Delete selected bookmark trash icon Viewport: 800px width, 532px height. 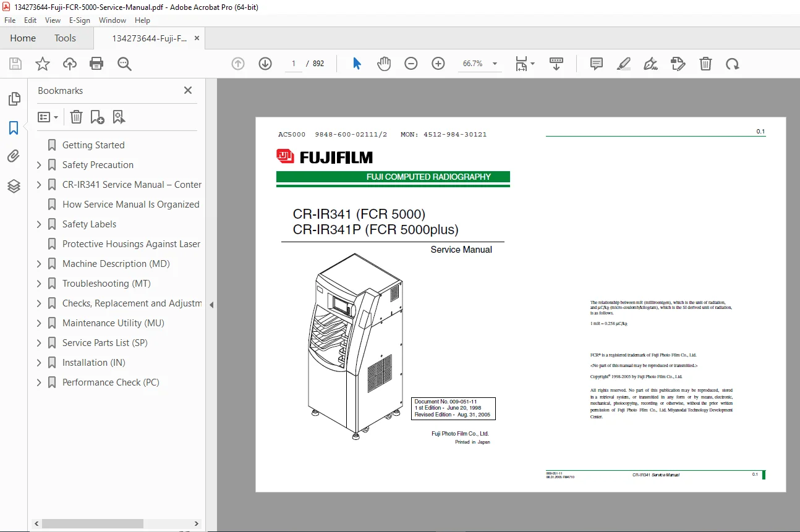pos(76,117)
